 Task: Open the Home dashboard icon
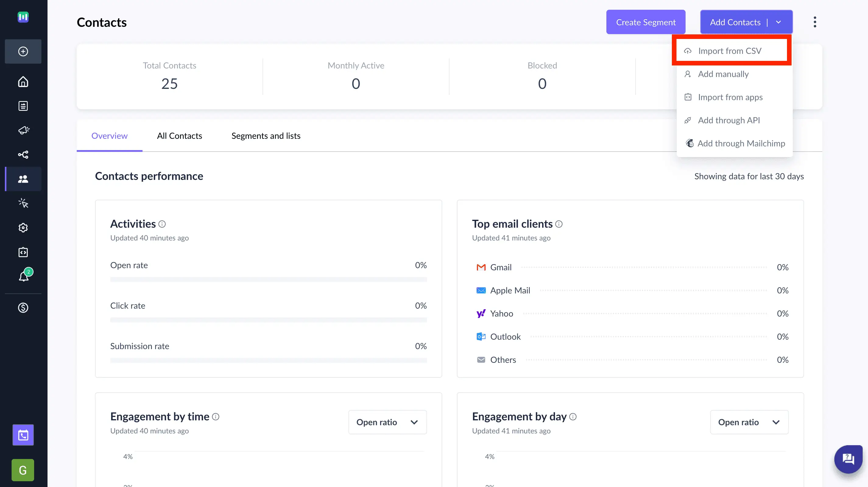coord(23,82)
